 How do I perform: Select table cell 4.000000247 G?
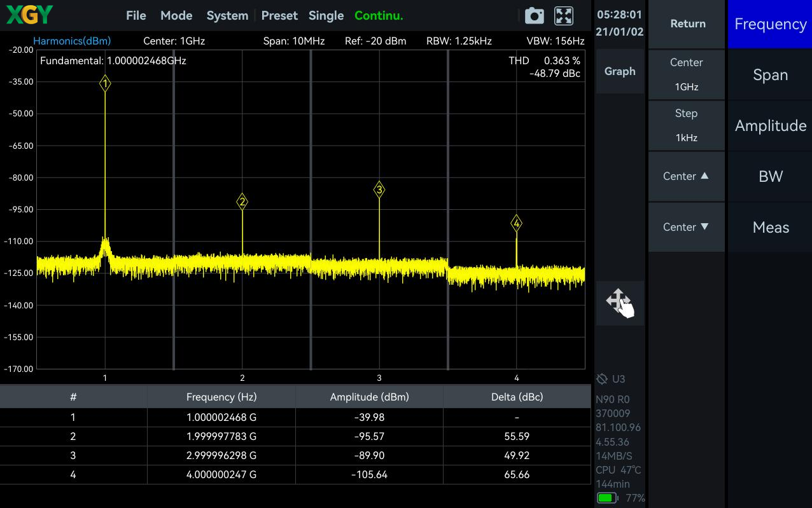(221, 474)
